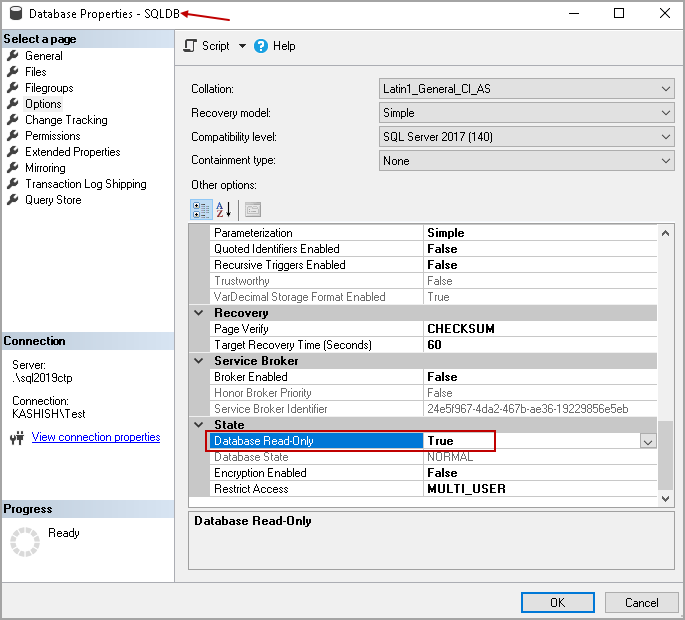Select the Categorized view icon
This screenshot has width=685, height=620.
(x=201, y=209)
